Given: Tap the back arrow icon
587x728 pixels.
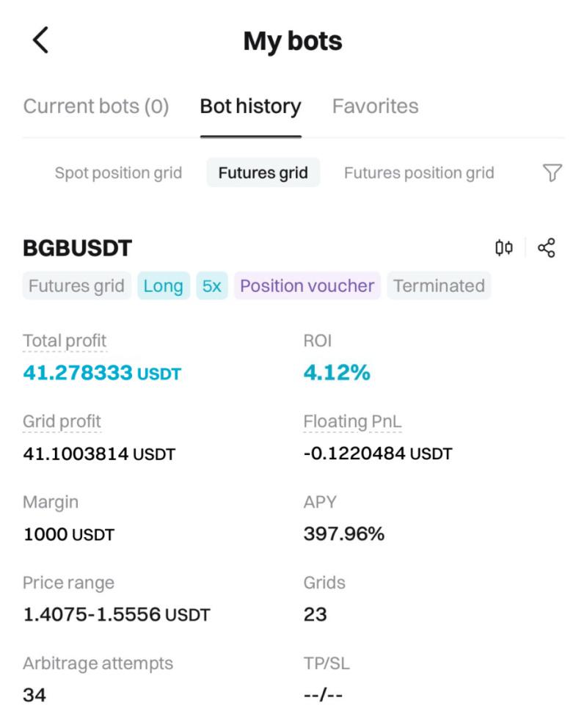Looking at the screenshot, I should [x=41, y=40].
